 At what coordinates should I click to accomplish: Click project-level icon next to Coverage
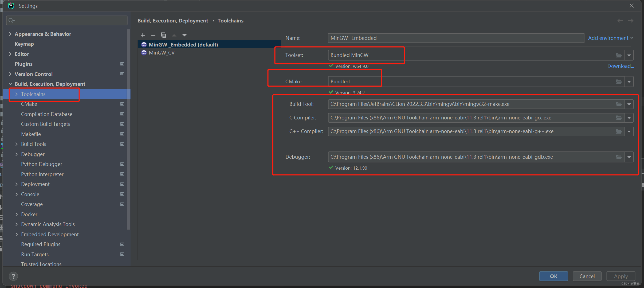(122, 204)
